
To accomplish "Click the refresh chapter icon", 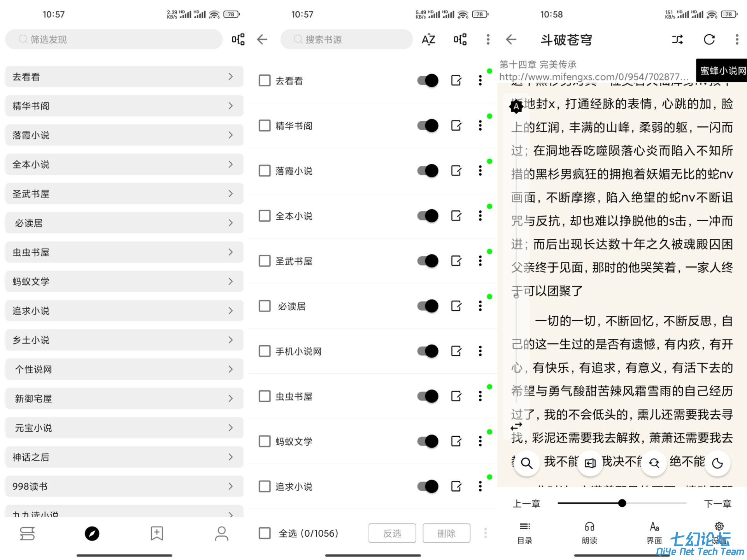I will coord(709,39).
